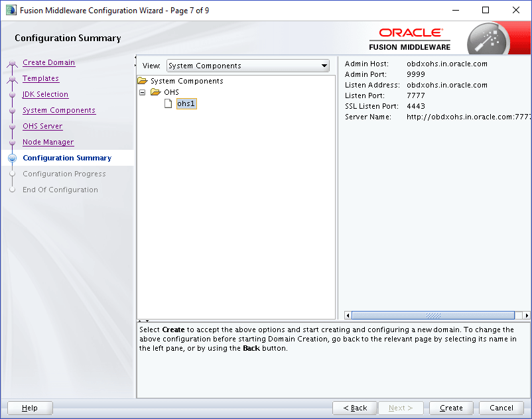Image resolution: width=532 pixels, height=419 pixels.
Task: Click the wizard application icon in title bar
Action: [x=11, y=10]
